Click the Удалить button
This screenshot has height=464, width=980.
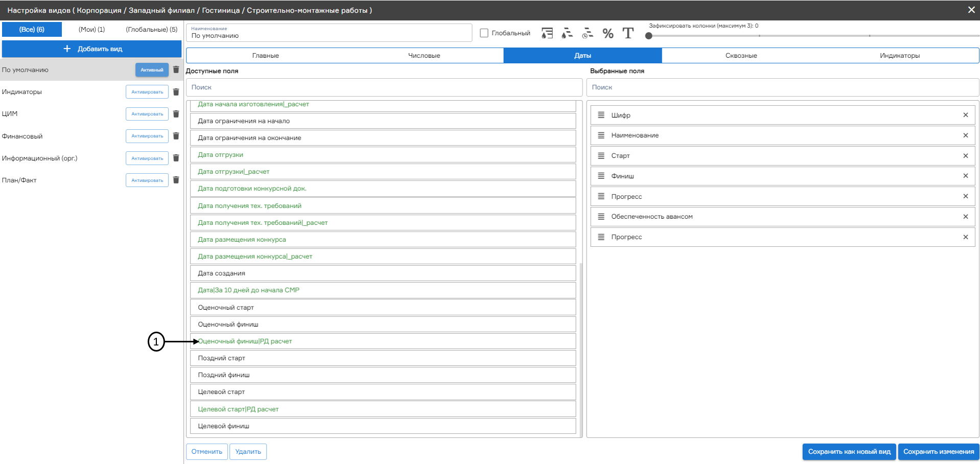pos(248,451)
